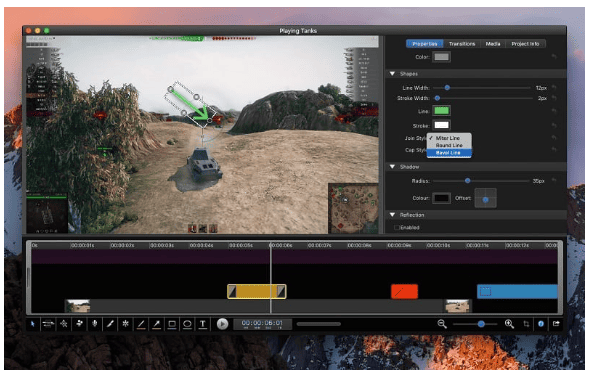Select the text annotation tool
This screenshot has height=374, width=591.
[203, 324]
